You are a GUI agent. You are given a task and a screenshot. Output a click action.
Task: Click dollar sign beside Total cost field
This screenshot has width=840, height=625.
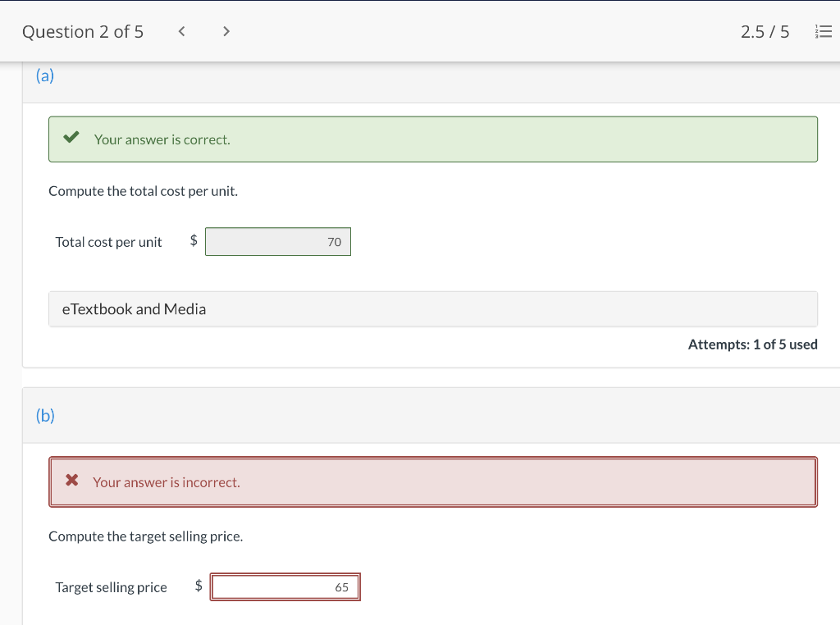click(x=194, y=240)
